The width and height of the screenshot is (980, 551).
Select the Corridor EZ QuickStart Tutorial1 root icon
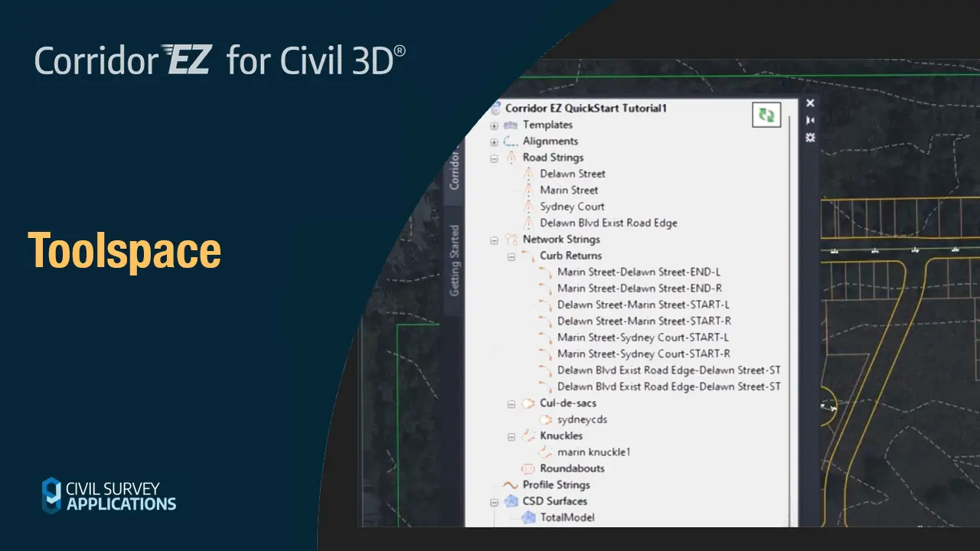(495, 109)
